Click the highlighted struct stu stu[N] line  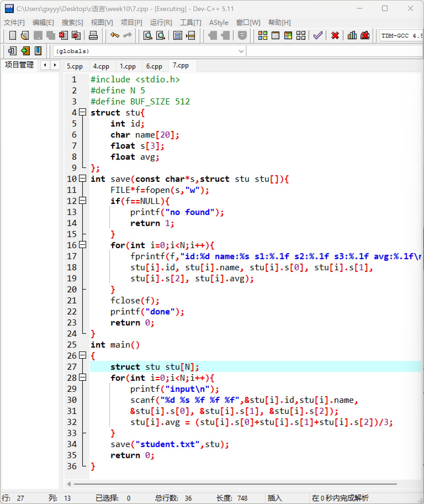tap(255, 366)
